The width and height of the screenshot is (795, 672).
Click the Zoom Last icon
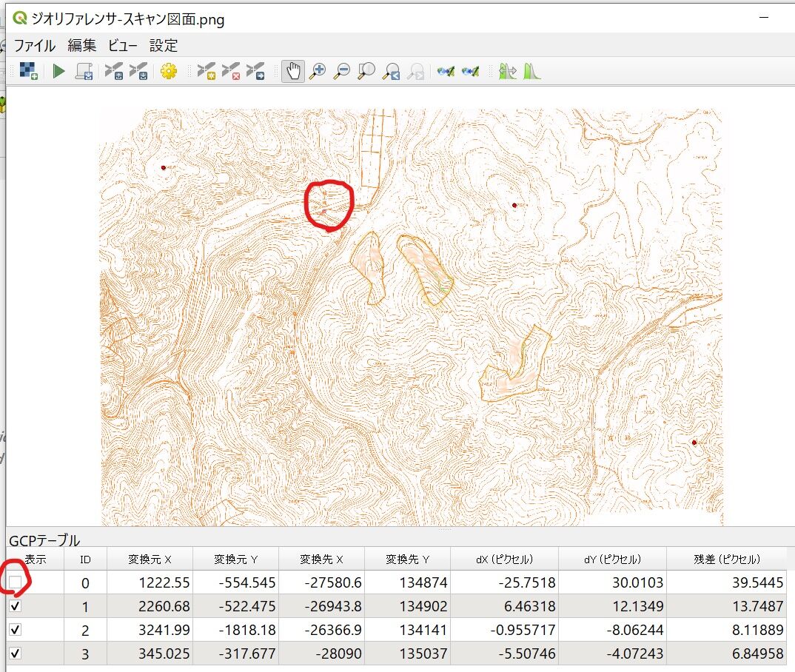[392, 71]
